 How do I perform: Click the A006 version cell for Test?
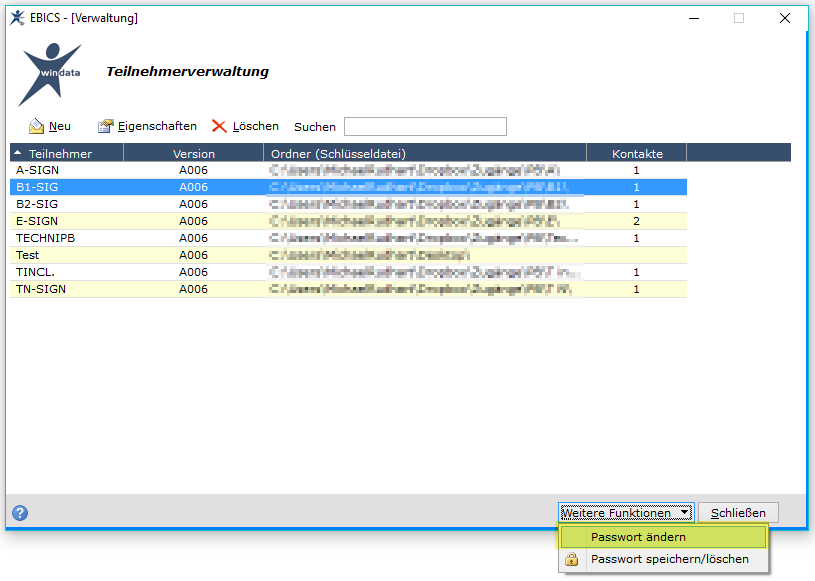point(193,255)
